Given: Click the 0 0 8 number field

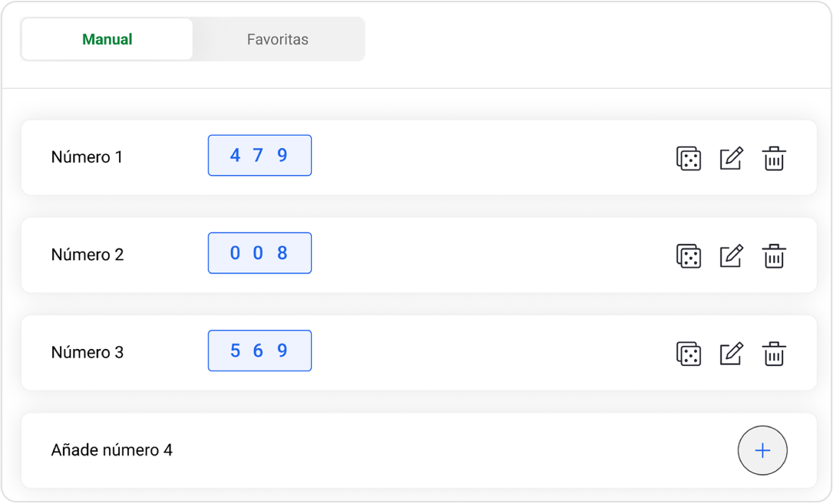Looking at the screenshot, I should pos(259,253).
